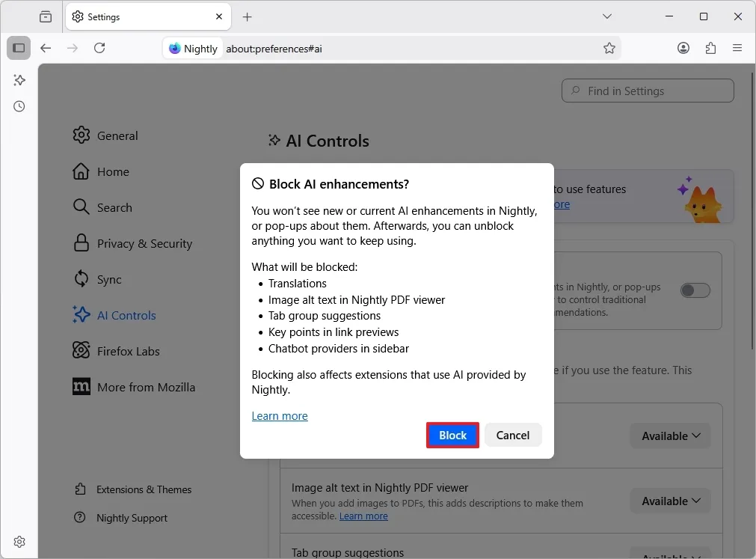Open Image alt text Available dropdown
This screenshot has height=559, width=756.
(670, 501)
